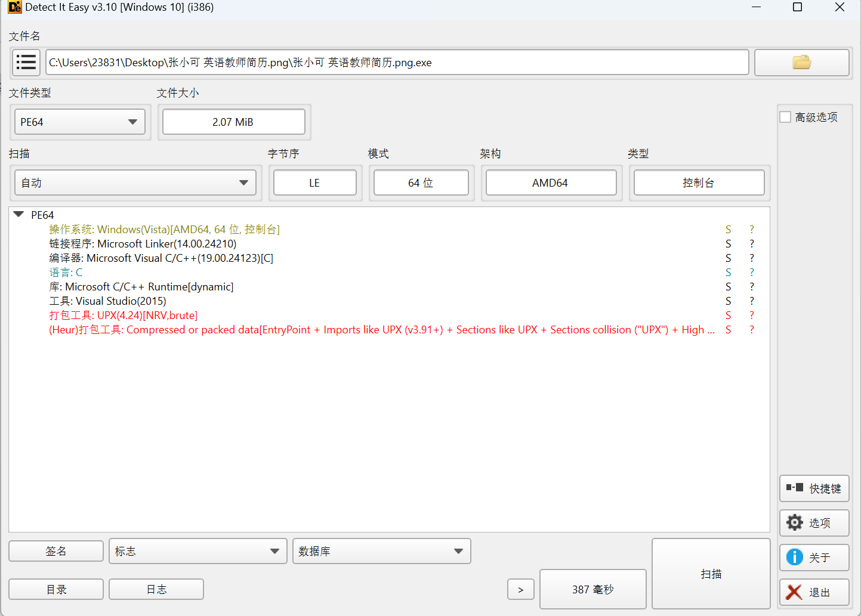Click the 2.07 MiB file size field
The image size is (861, 616).
click(x=234, y=122)
